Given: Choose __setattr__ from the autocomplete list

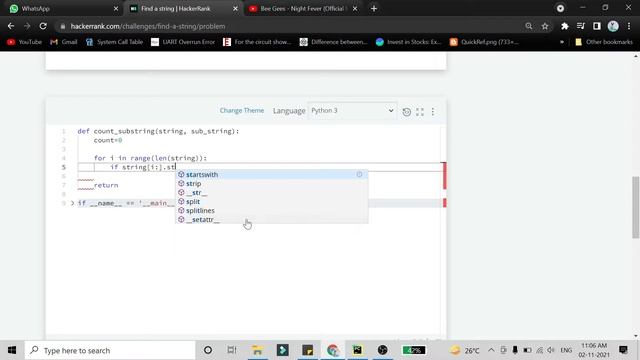Looking at the screenshot, I should [x=271, y=219].
